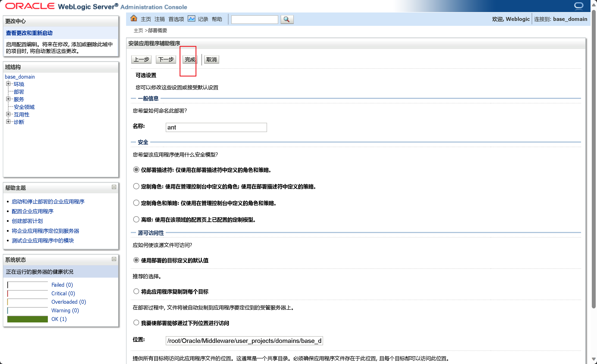Viewport: 597px width, 364px height.
Task: Click the record chart icon
Action: click(191, 19)
